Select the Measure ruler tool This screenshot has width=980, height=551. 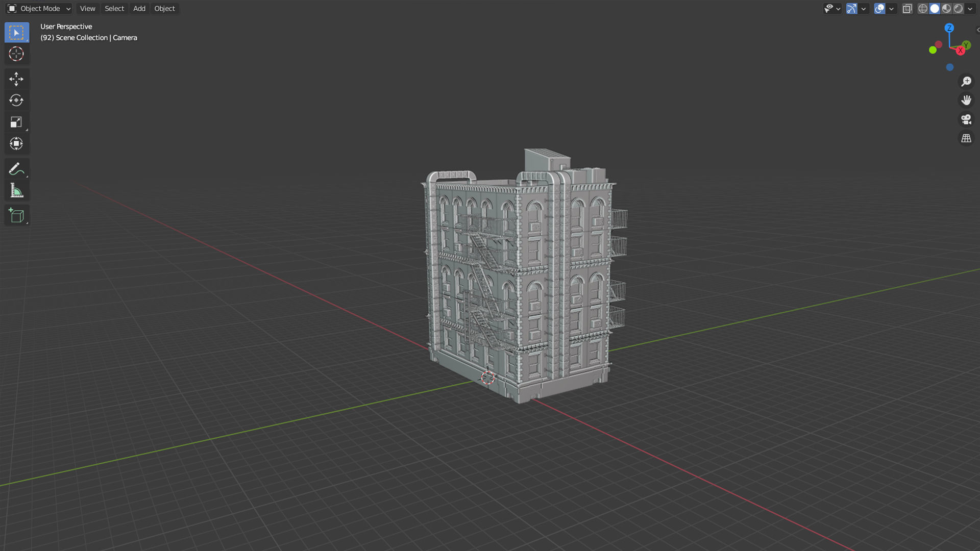coord(16,190)
